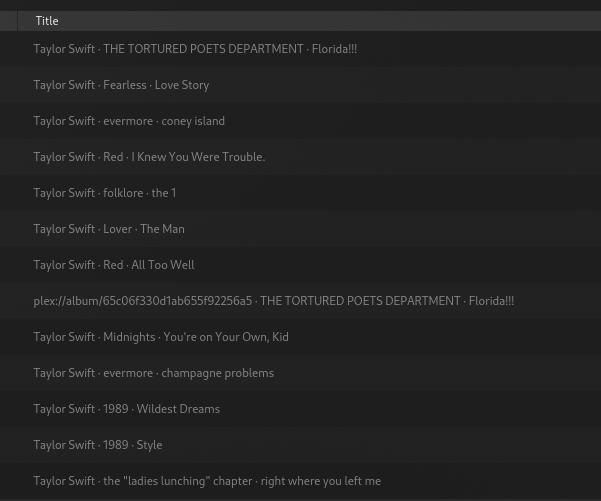This screenshot has height=501, width=601.
Task: Select the first 'Florida!!!' track row
Action: coord(300,49)
